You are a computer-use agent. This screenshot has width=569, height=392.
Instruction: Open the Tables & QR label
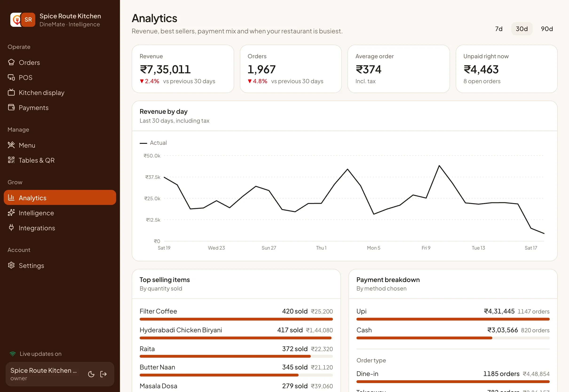[x=37, y=160]
